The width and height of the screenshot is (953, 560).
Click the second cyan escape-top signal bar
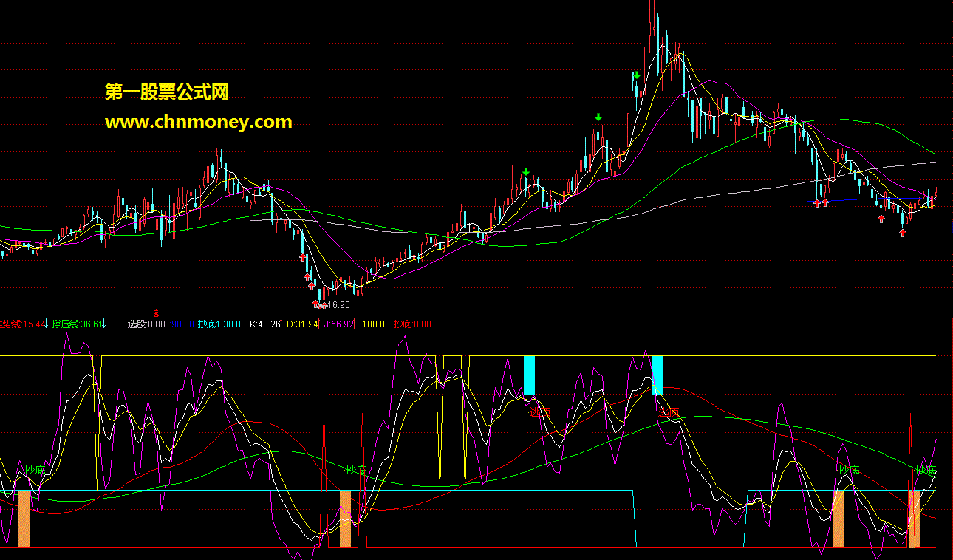coord(657,375)
